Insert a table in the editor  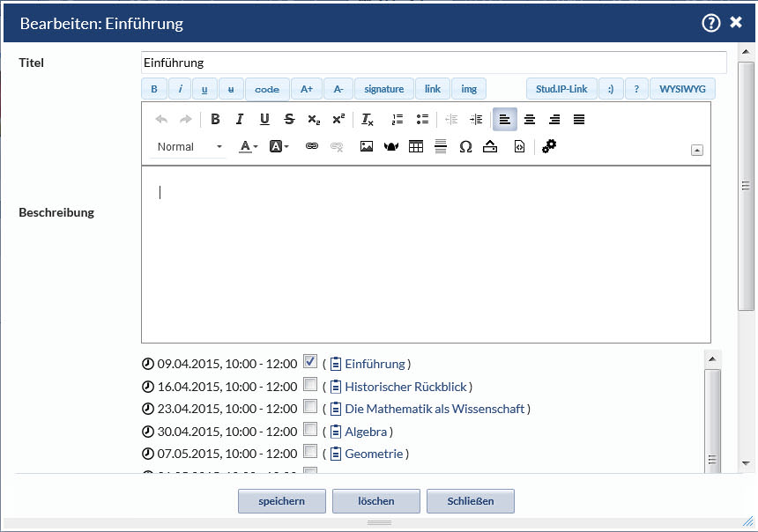coord(416,147)
